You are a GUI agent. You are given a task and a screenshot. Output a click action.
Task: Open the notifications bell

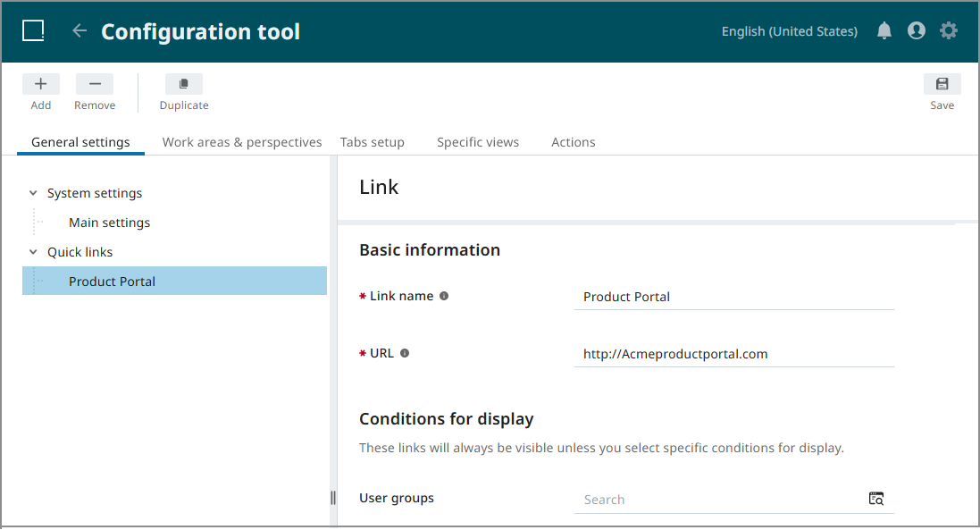pyautogui.click(x=884, y=31)
